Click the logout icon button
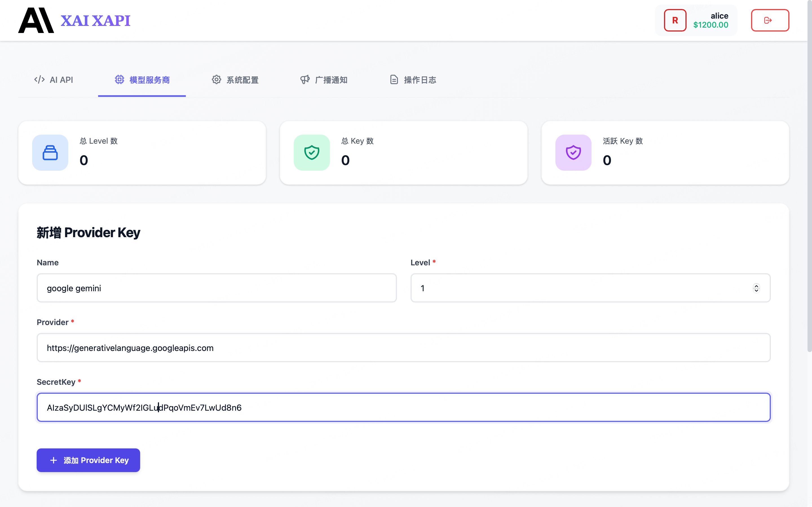Viewport: 812px width, 507px height. tap(770, 21)
